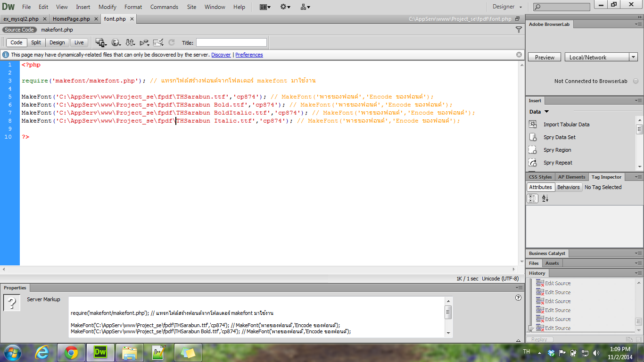
Task: Switch to the HomePage.php document tab
Action: coord(71,19)
